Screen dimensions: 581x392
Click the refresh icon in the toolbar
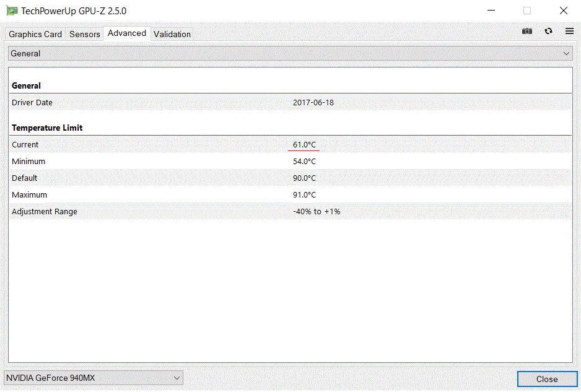pyautogui.click(x=548, y=31)
